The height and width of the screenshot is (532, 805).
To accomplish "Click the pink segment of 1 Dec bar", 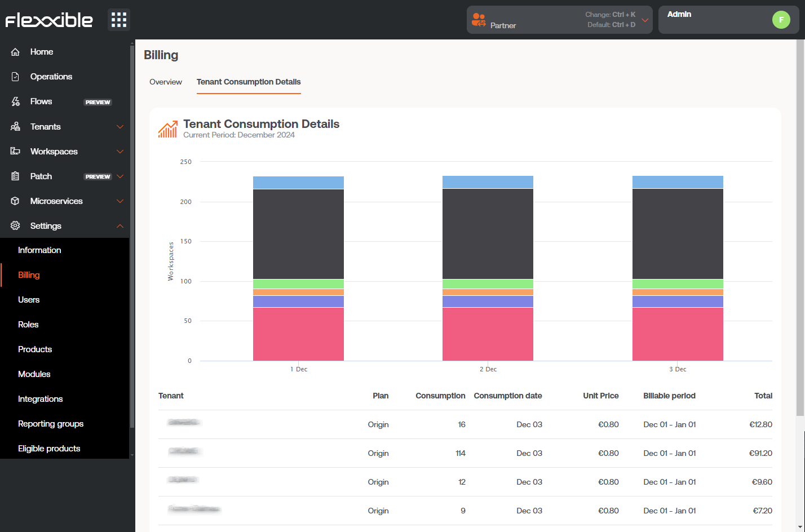I will click(298, 334).
